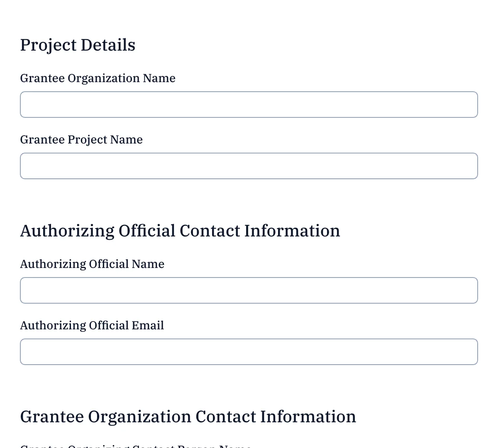Place cursor in the official's name box

point(249,290)
